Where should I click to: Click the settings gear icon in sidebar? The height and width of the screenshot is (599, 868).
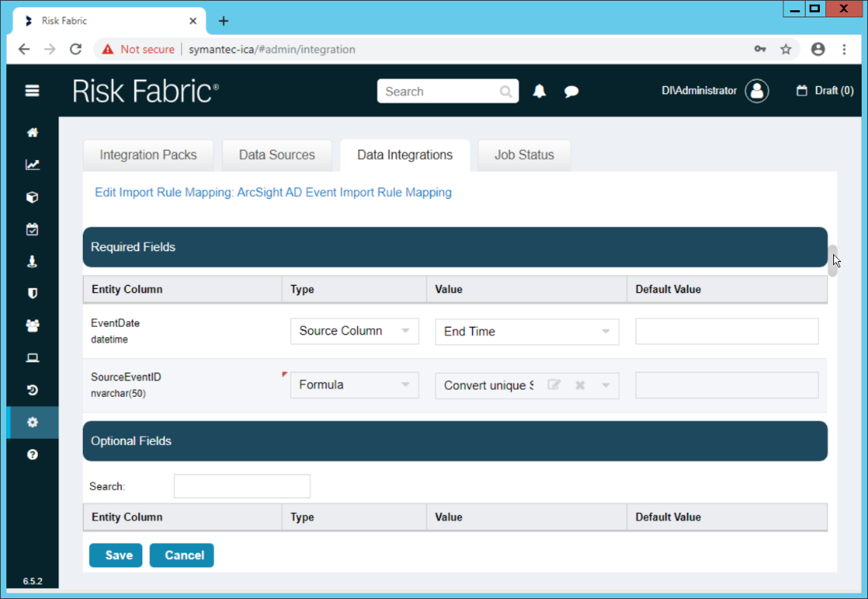[32, 422]
